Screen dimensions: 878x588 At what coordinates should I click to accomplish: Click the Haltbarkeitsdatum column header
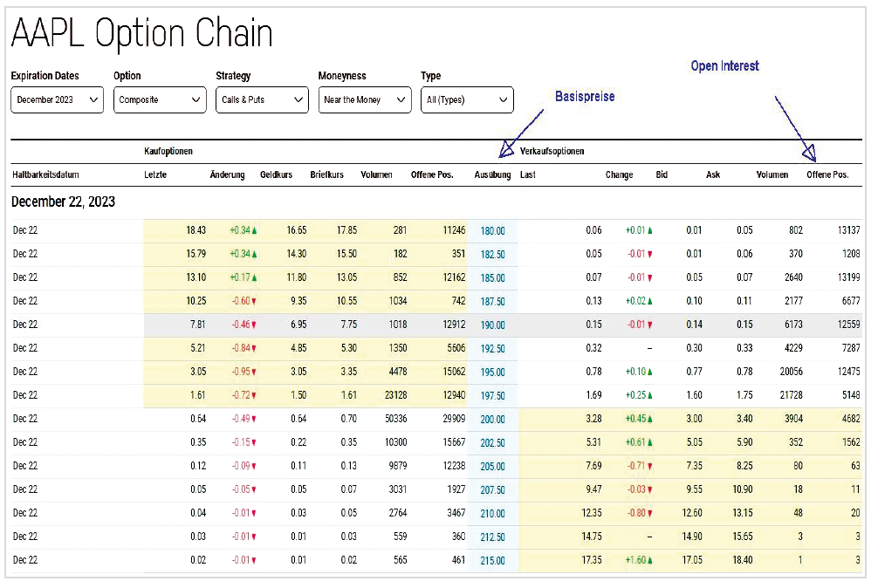point(45,174)
